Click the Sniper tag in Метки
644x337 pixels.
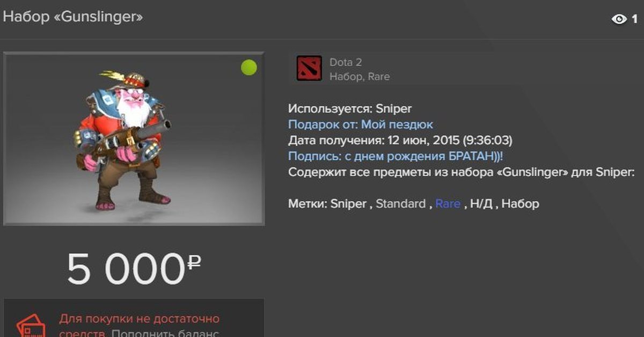tap(348, 204)
